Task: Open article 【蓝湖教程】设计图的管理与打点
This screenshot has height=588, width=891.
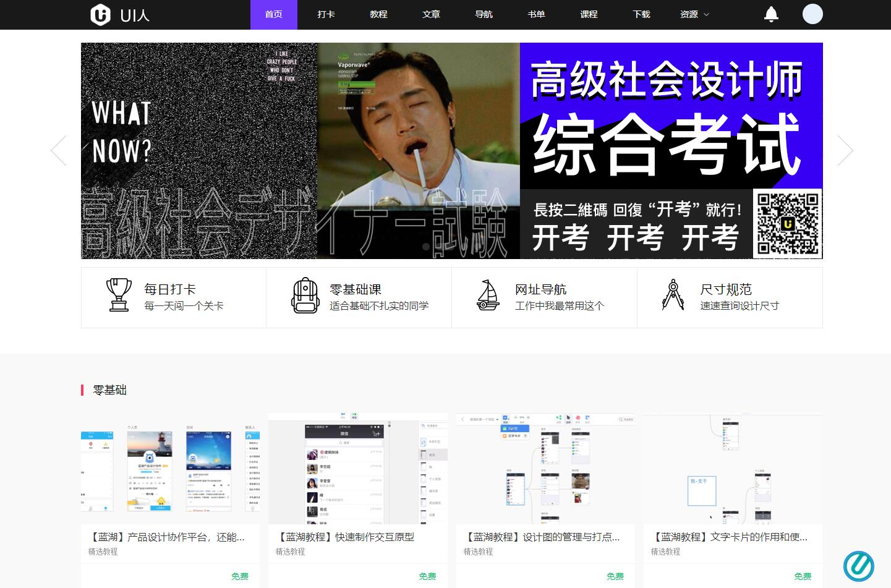Action: (x=542, y=537)
